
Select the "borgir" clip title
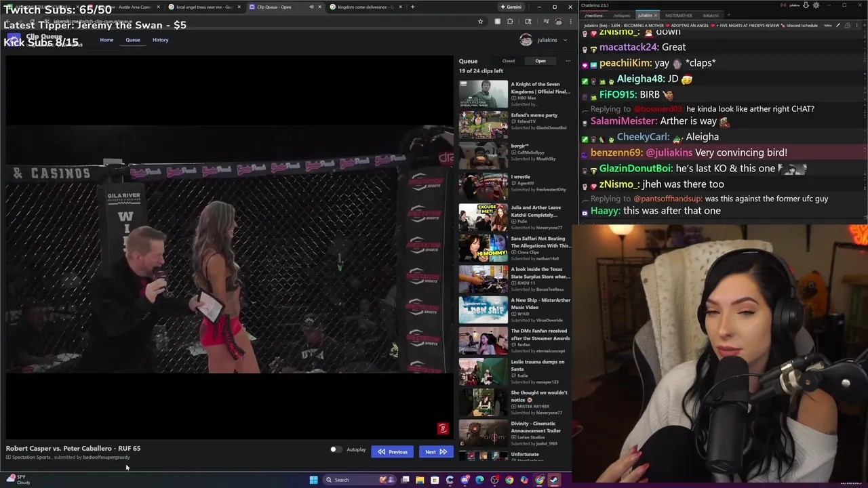519,146
